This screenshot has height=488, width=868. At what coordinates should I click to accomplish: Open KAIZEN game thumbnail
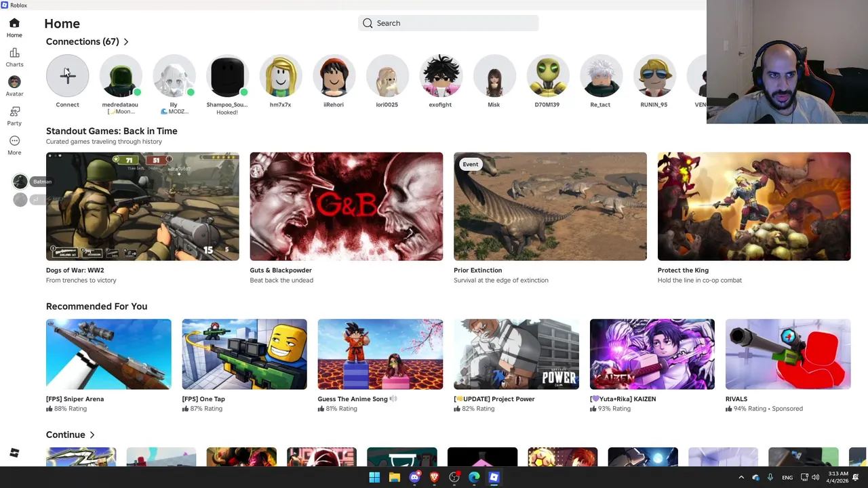tap(652, 354)
